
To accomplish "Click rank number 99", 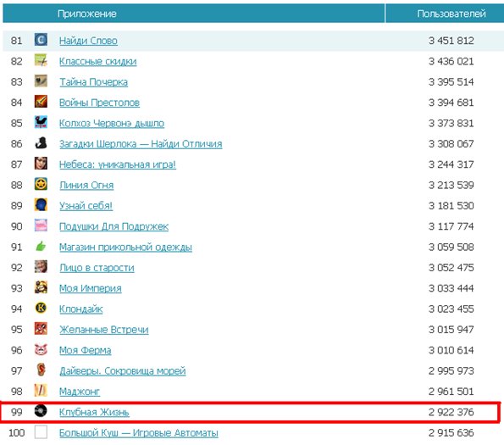I will 16,412.
